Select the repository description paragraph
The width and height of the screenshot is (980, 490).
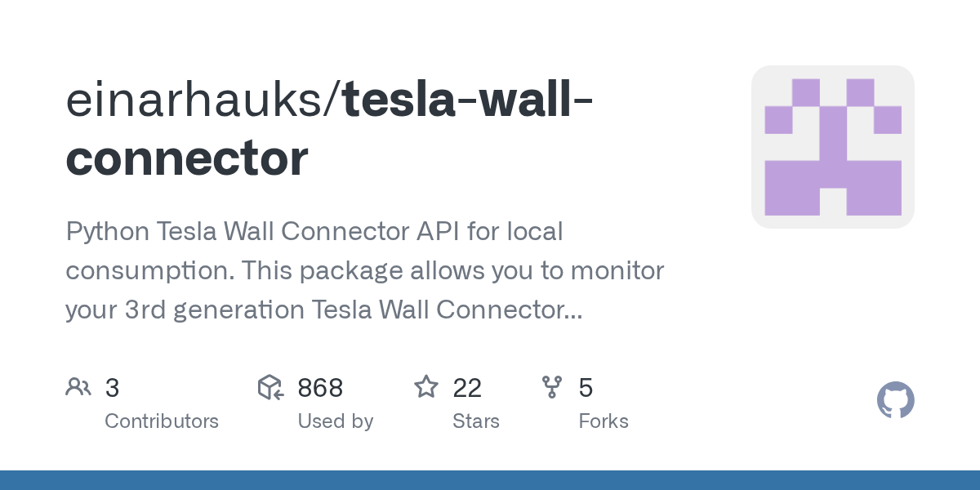point(364,270)
